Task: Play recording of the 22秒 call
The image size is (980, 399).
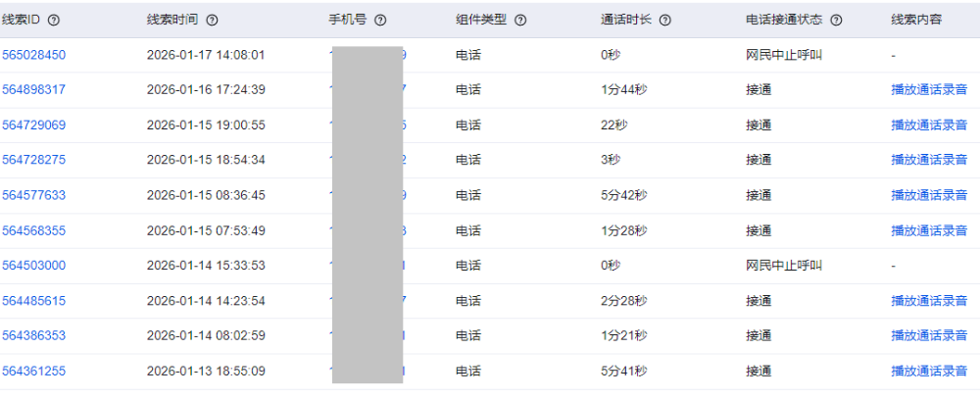Action: point(929,125)
